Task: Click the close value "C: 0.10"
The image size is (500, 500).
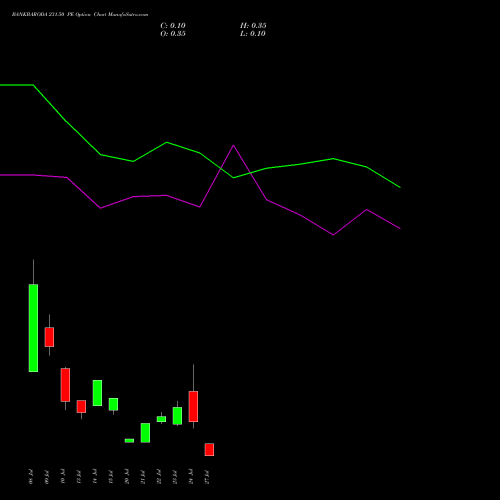Action: (x=173, y=26)
